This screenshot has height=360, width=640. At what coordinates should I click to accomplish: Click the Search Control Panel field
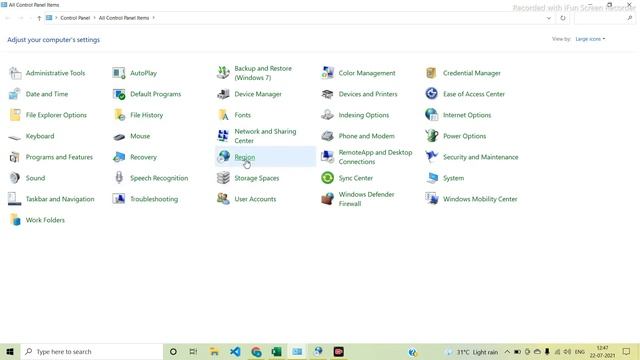[604, 18]
